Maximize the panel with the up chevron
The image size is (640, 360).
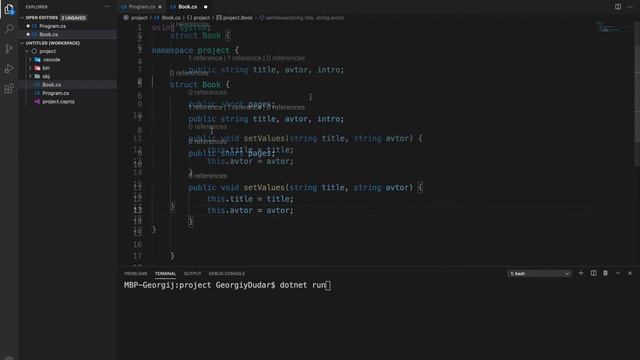pos(618,273)
